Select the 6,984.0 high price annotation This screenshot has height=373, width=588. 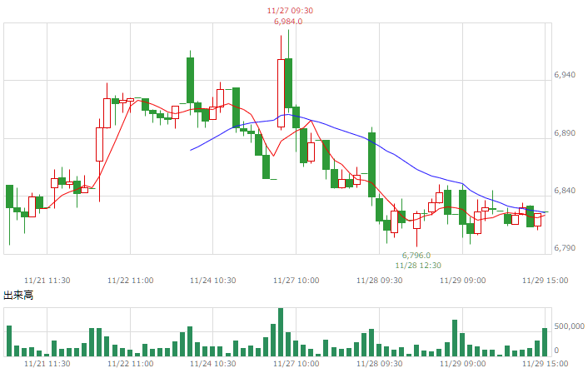288,22
